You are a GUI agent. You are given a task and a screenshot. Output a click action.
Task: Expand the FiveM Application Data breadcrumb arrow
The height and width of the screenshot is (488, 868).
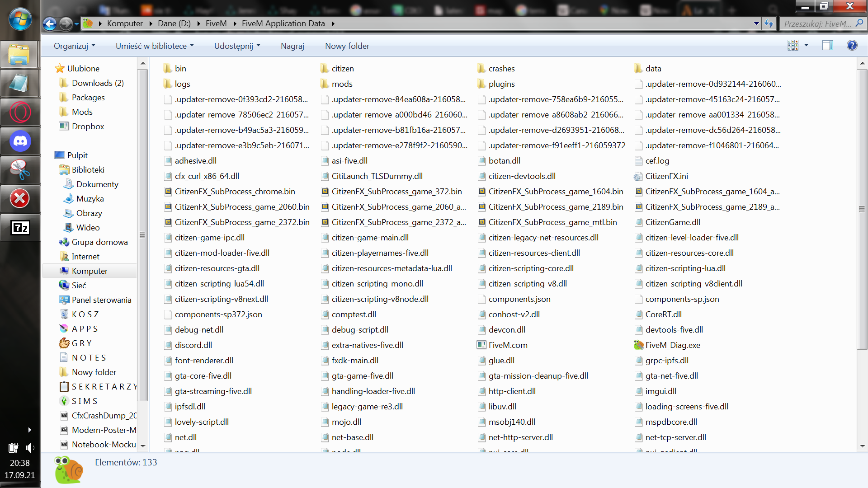333,23
